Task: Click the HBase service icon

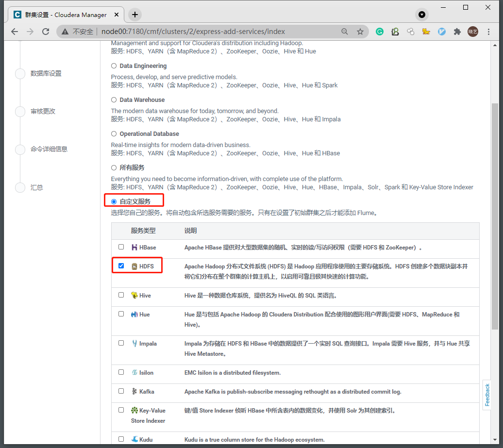Action: [134, 247]
